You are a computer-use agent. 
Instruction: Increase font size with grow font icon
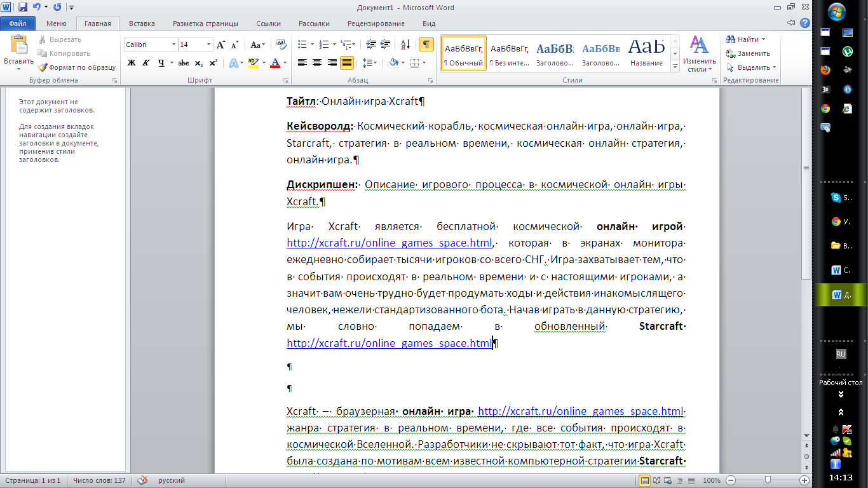tap(220, 44)
